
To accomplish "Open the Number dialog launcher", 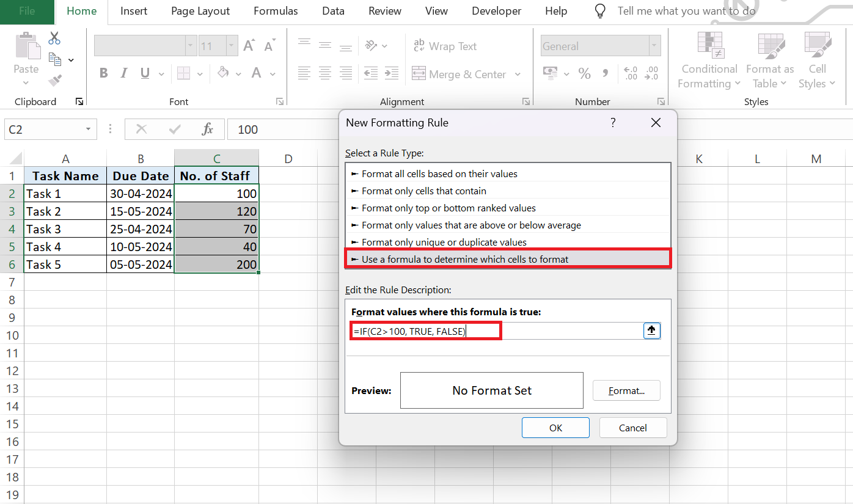I will pyautogui.click(x=661, y=101).
